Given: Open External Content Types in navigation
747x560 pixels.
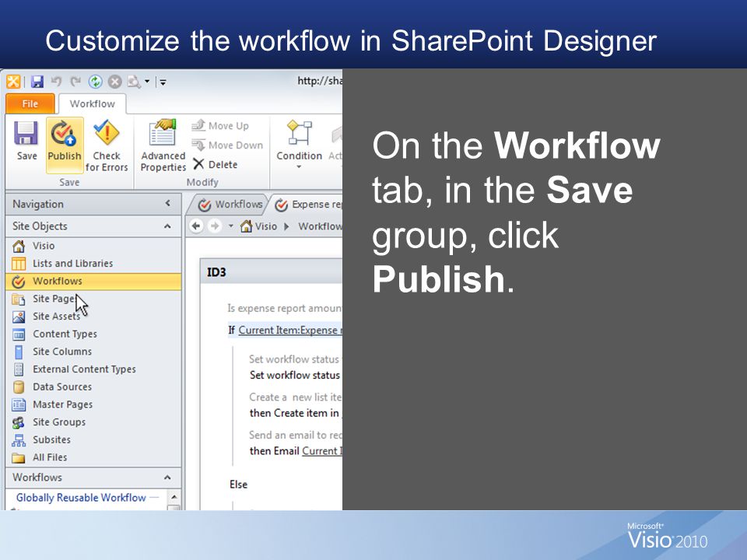Looking at the screenshot, I should point(93,369).
